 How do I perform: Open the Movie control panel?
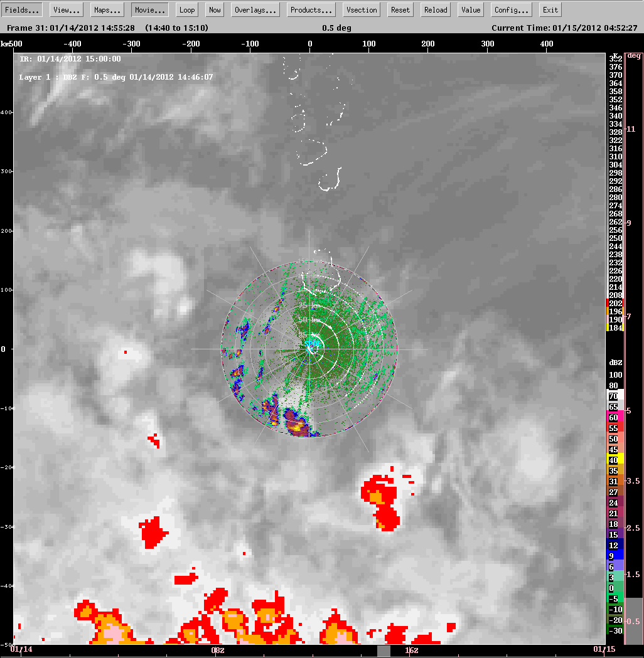pyautogui.click(x=149, y=9)
